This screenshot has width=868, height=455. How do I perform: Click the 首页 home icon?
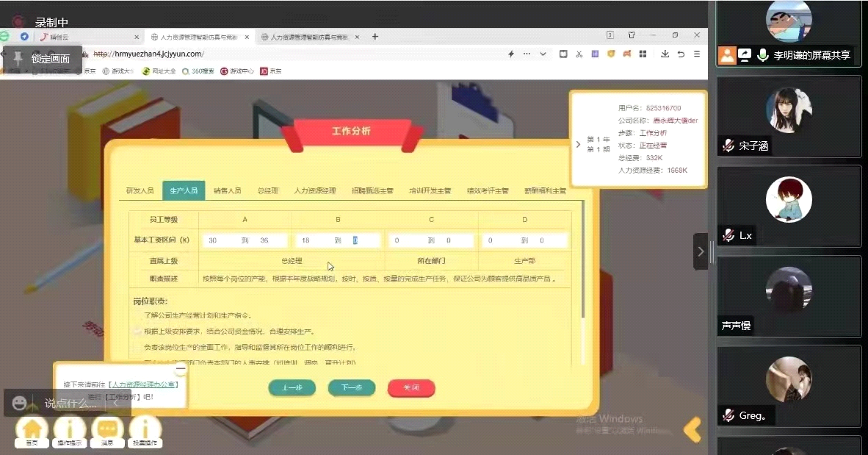click(x=32, y=430)
